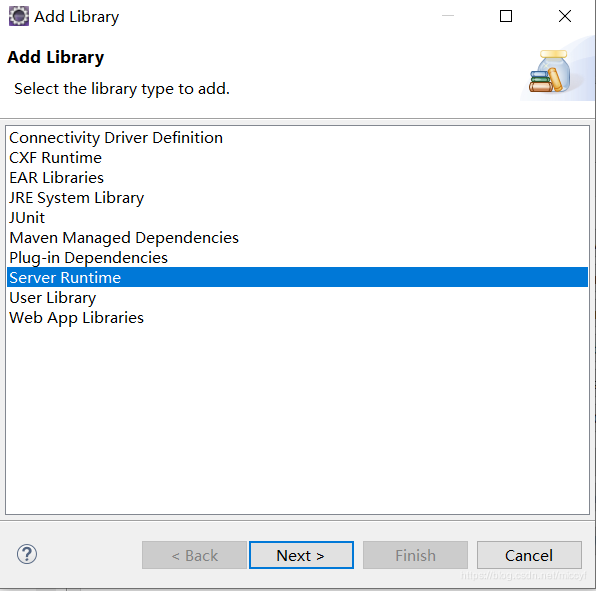
Task: Select the highlighted Server Runtime row
Action: (297, 277)
